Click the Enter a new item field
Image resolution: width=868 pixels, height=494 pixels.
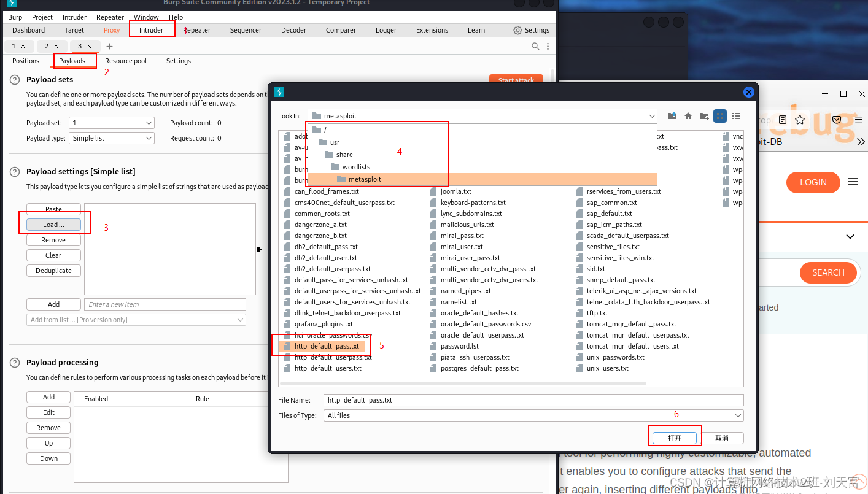165,304
